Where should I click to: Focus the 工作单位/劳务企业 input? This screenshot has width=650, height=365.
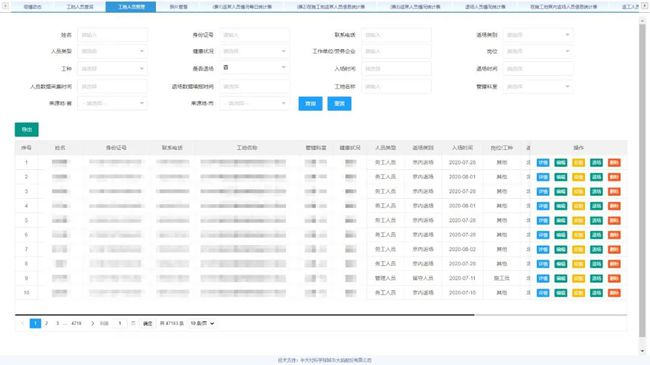(396, 51)
